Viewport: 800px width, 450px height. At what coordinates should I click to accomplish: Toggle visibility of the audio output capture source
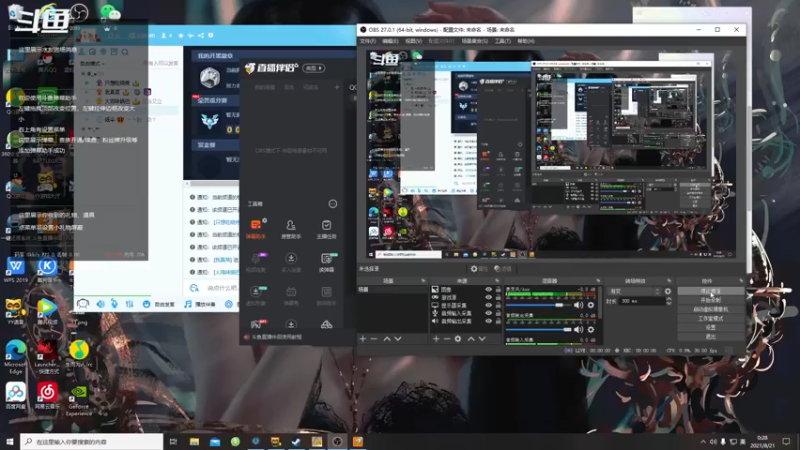(488, 321)
